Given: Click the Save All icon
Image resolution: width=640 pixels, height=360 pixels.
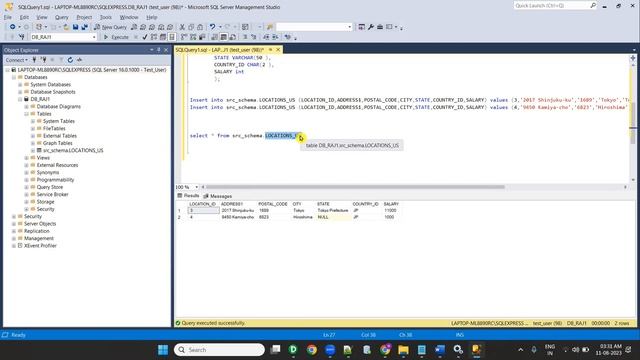Looking at the screenshot, I should 84,27.
